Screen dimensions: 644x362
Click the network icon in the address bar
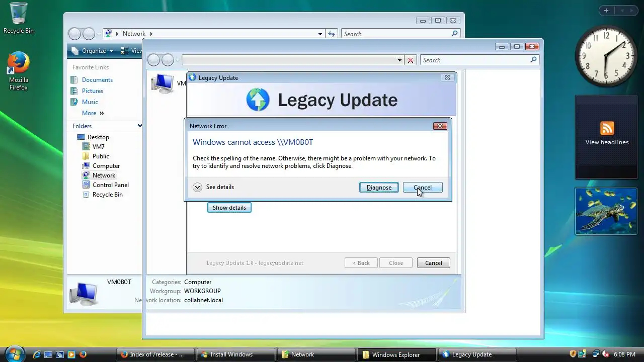[108, 34]
